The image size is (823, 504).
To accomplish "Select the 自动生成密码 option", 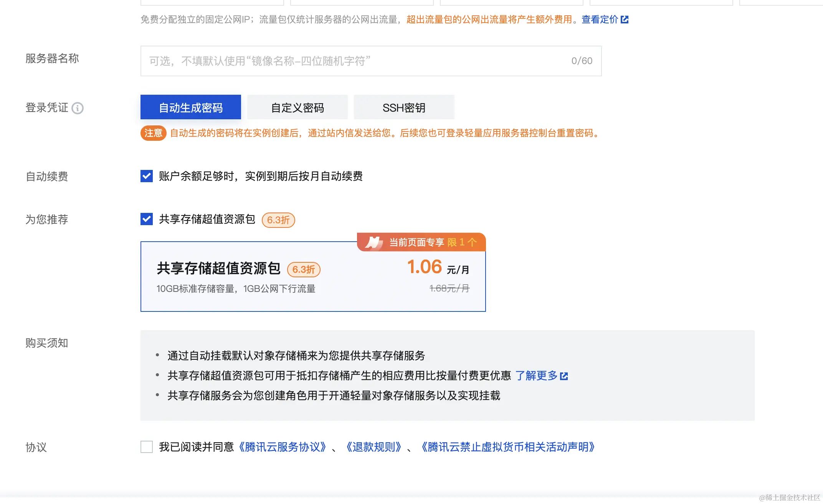I will (191, 107).
